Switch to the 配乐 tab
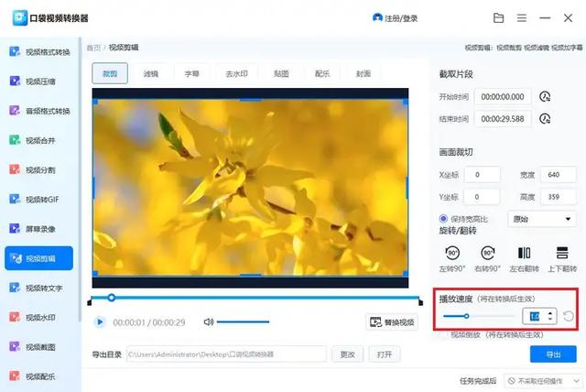The image size is (586, 392). 322,73
